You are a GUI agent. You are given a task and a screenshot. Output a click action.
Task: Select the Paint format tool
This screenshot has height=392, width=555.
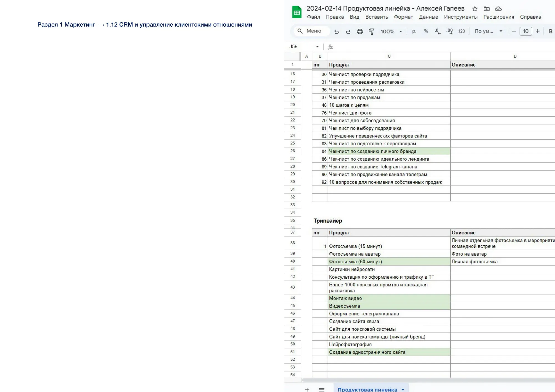[x=371, y=31]
